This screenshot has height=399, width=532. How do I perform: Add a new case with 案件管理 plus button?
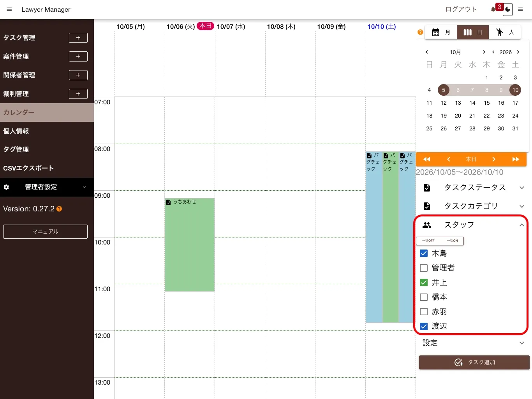pos(78,56)
